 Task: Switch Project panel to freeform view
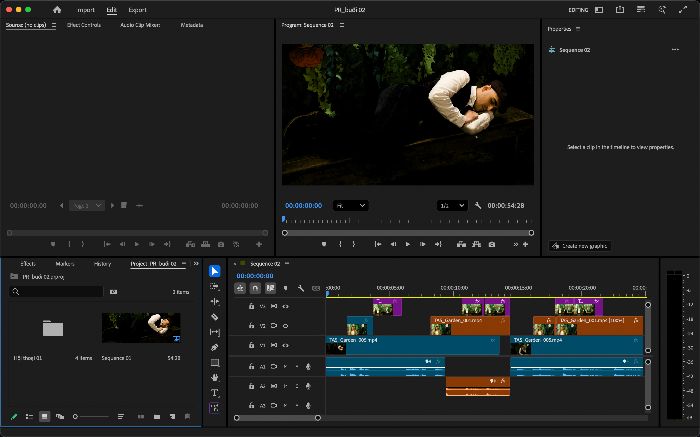point(60,416)
